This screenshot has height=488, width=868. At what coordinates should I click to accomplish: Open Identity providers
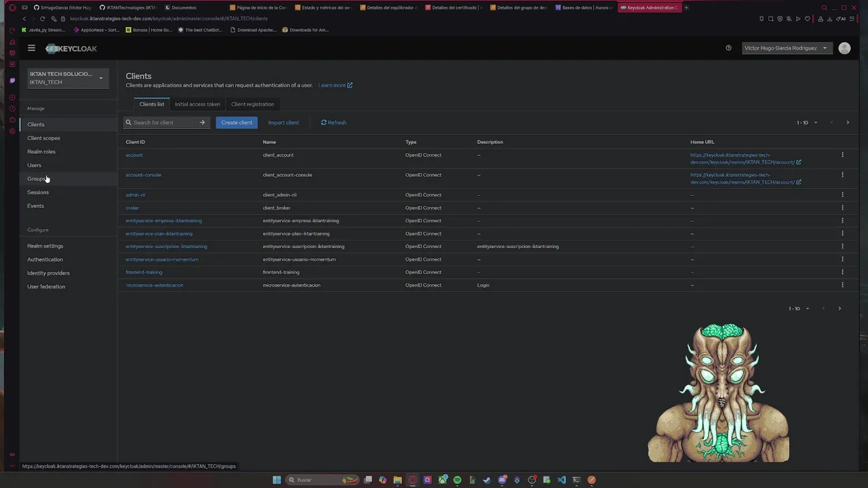(x=48, y=273)
